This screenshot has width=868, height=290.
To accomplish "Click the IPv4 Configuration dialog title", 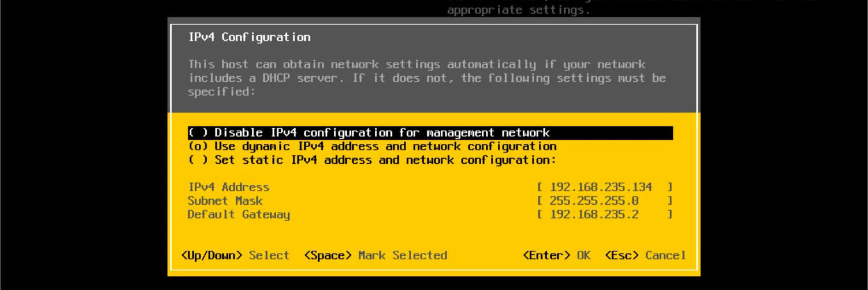I will (249, 38).
